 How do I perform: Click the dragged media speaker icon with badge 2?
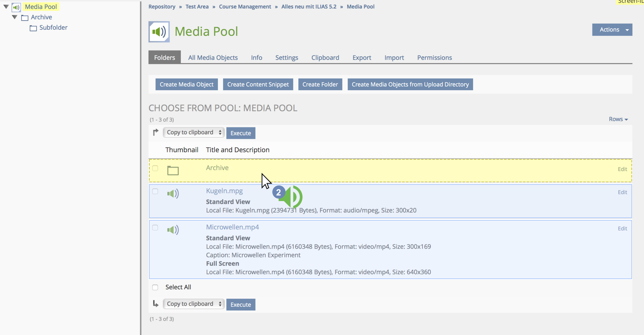(292, 197)
